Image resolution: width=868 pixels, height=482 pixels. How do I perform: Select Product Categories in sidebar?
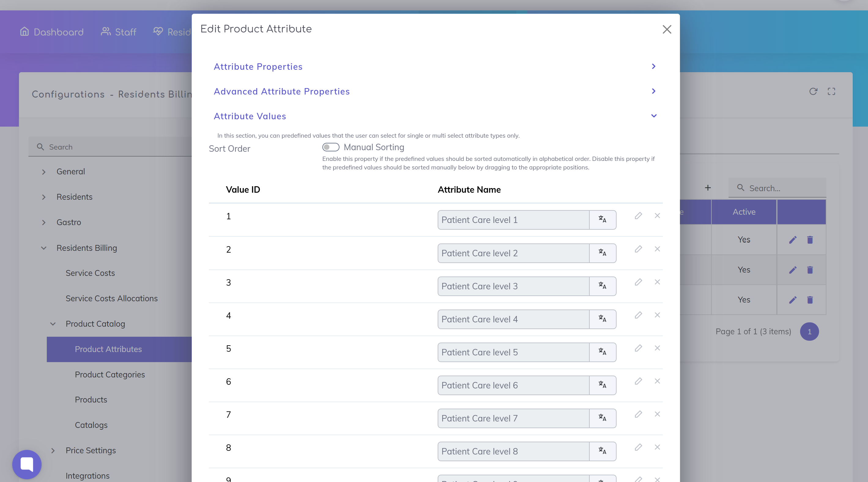coord(110,374)
